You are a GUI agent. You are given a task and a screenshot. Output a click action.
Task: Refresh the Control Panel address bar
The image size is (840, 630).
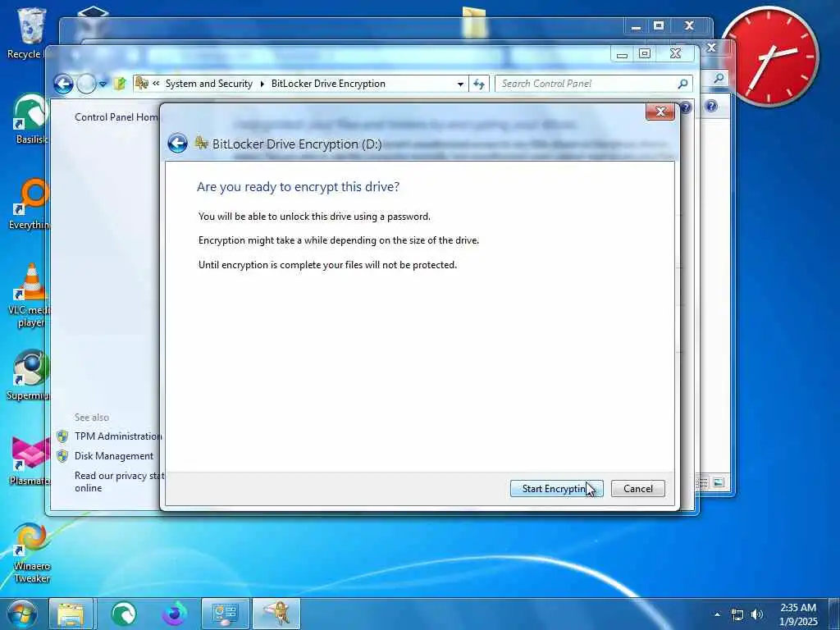click(479, 84)
